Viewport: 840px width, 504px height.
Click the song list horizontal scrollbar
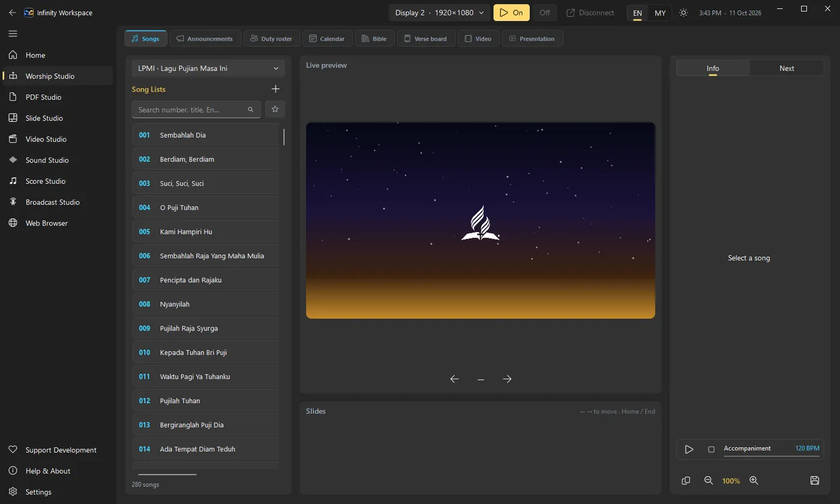pos(167,475)
